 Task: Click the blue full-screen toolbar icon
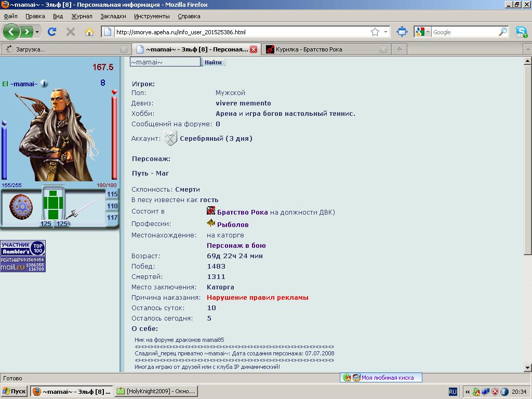click(x=402, y=32)
